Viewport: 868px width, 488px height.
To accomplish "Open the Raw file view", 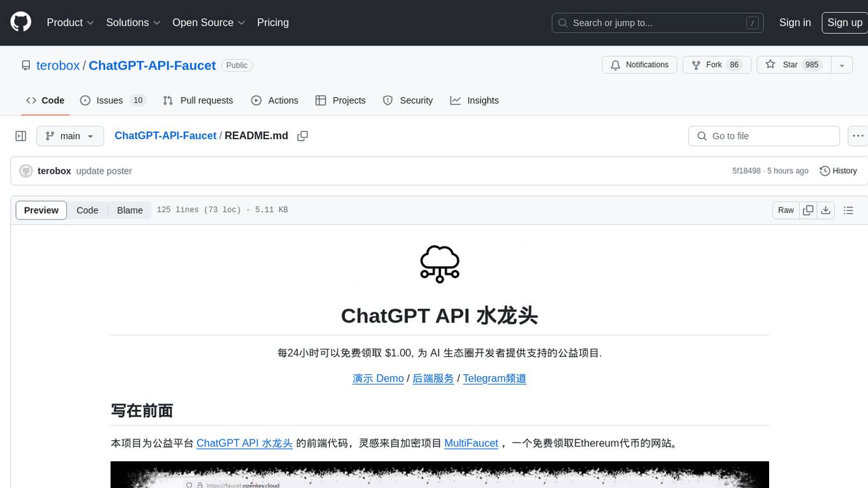I will (786, 210).
